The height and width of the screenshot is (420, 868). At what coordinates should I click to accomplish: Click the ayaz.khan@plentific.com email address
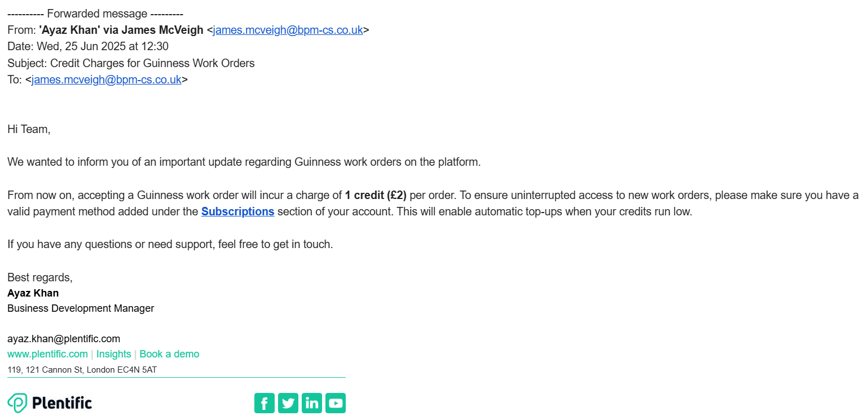[x=64, y=339]
